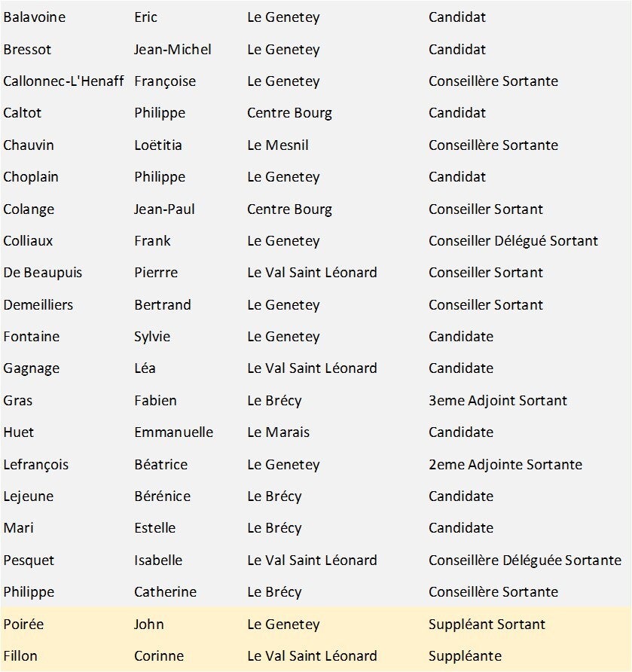Select the surname Fontaine
The image size is (632, 672).
(x=32, y=337)
